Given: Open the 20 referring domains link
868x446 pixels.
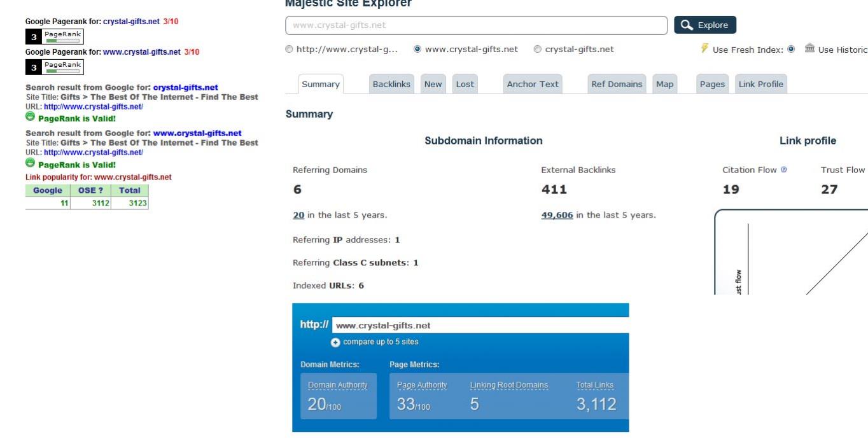Looking at the screenshot, I should click(x=298, y=215).
